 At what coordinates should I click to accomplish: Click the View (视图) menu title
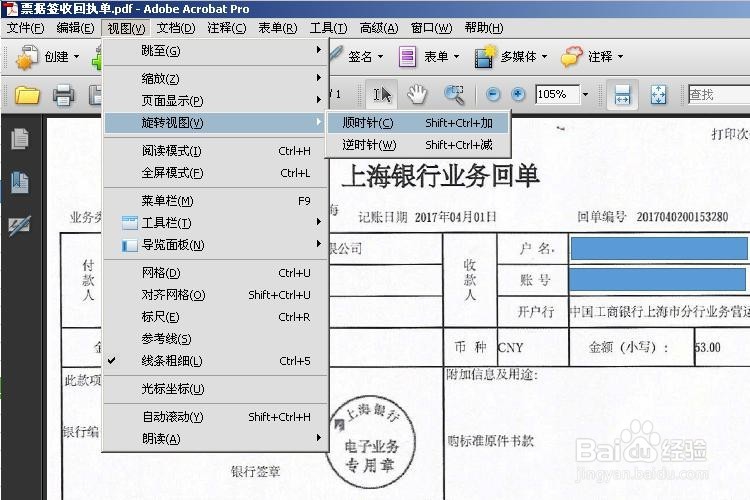126,28
